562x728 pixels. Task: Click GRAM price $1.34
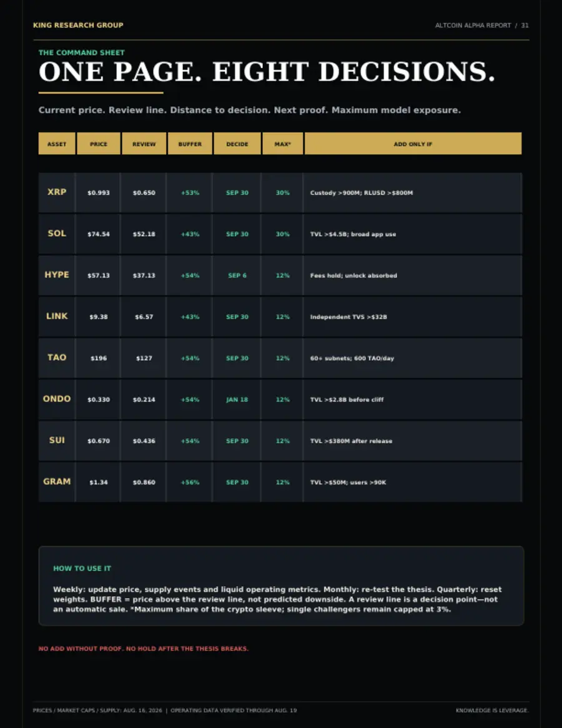tap(99, 482)
